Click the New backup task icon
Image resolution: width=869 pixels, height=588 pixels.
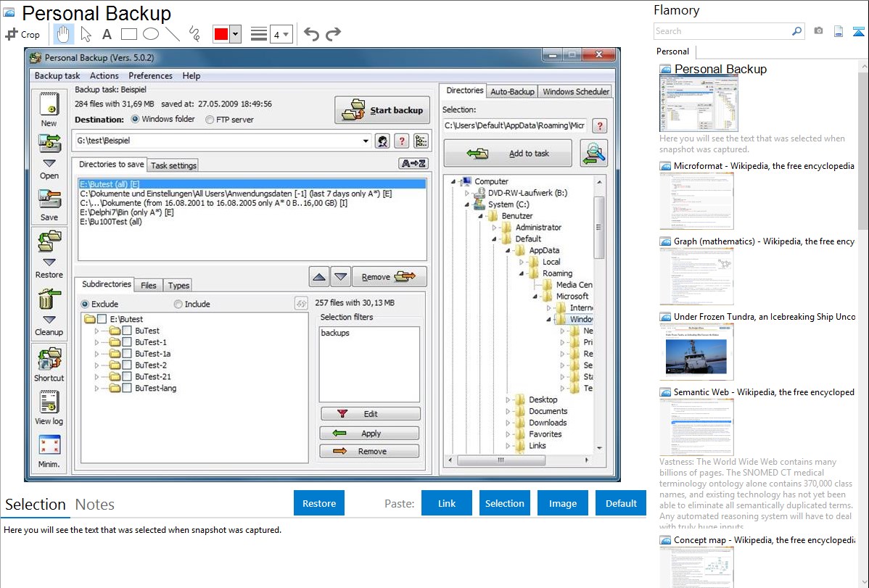[49, 104]
